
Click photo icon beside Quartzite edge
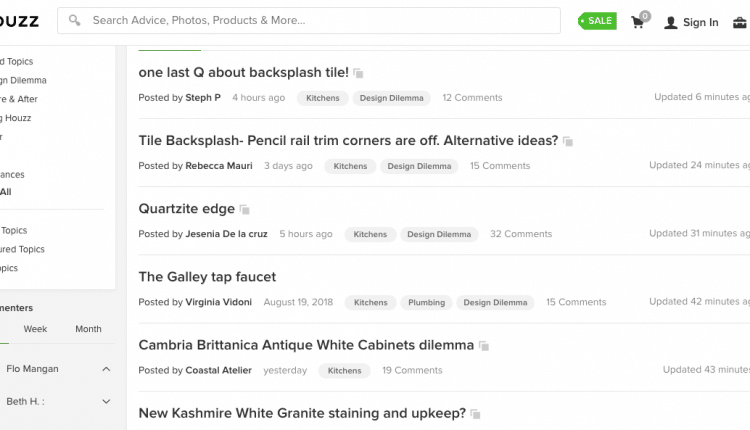pos(244,209)
